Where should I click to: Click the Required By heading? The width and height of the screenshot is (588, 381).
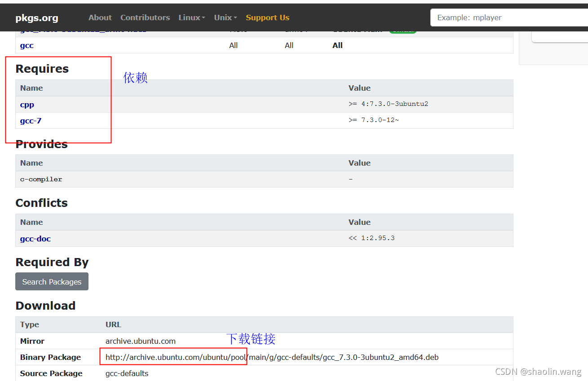52,262
